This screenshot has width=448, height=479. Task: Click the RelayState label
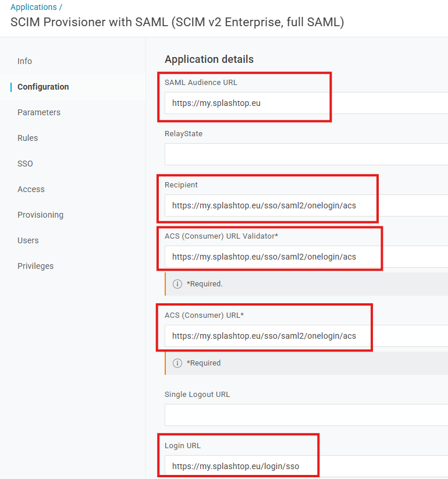point(183,134)
